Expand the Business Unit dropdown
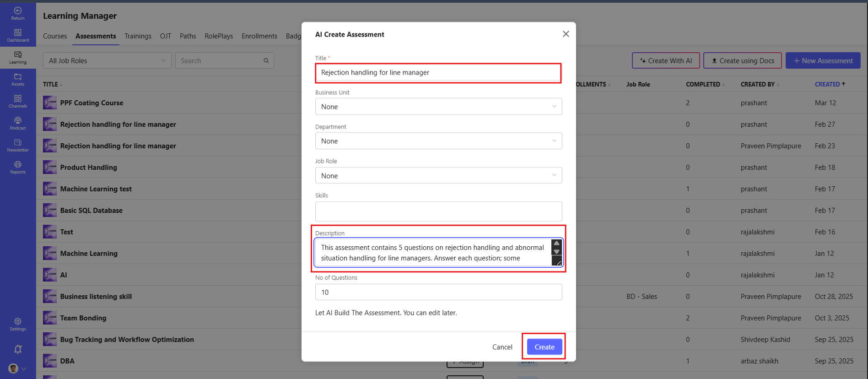 [x=438, y=107]
